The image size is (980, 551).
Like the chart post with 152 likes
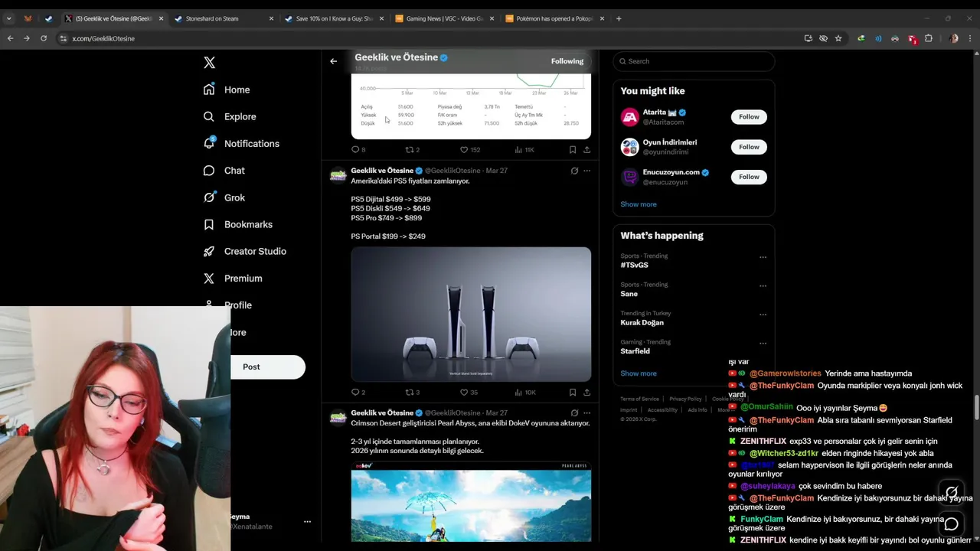469,150
